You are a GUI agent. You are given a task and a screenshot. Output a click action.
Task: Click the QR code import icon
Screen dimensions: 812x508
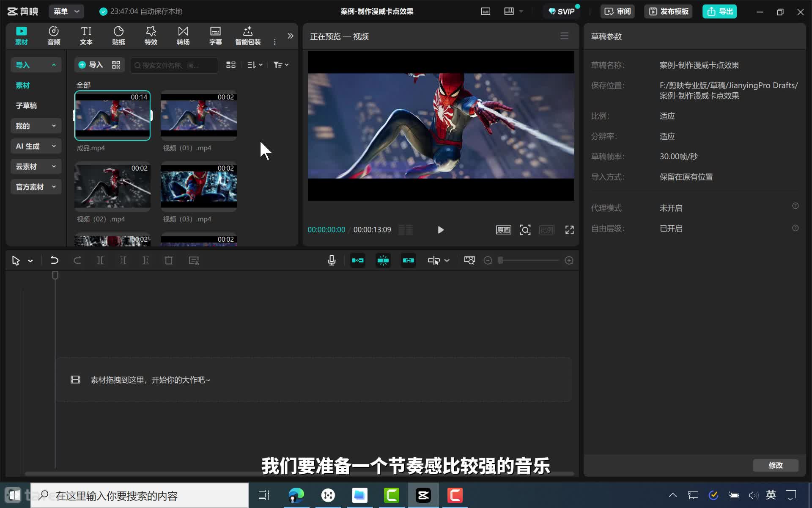pyautogui.click(x=116, y=65)
